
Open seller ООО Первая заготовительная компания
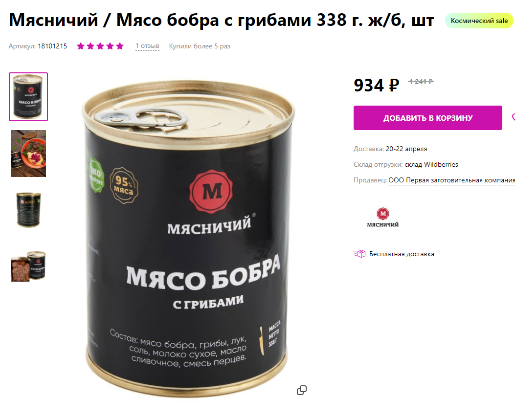(451, 180)
